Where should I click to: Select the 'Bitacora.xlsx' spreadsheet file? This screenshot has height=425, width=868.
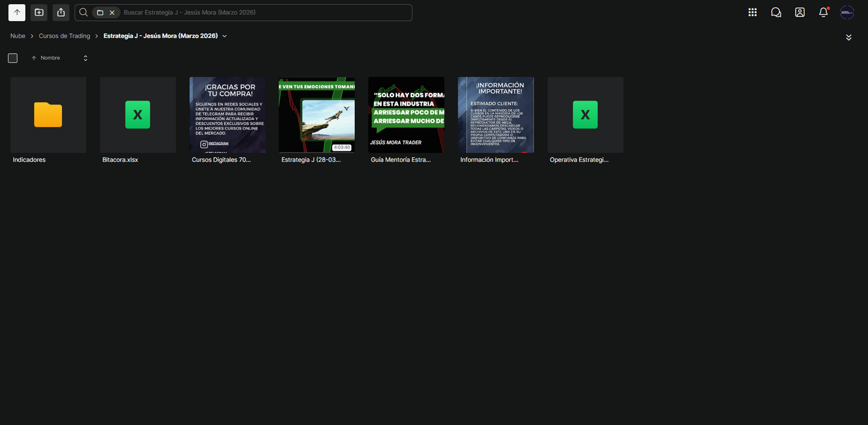click(x=138, y=121)
